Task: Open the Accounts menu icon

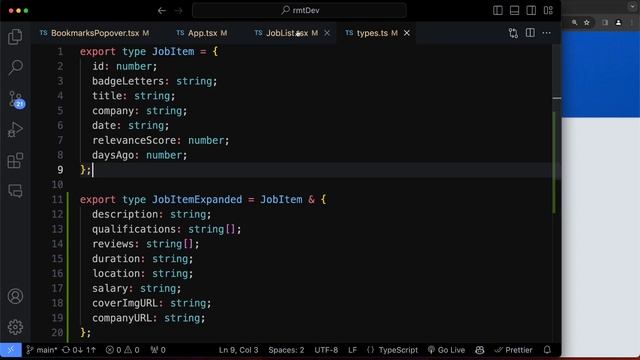Action: tap(15, 296)
